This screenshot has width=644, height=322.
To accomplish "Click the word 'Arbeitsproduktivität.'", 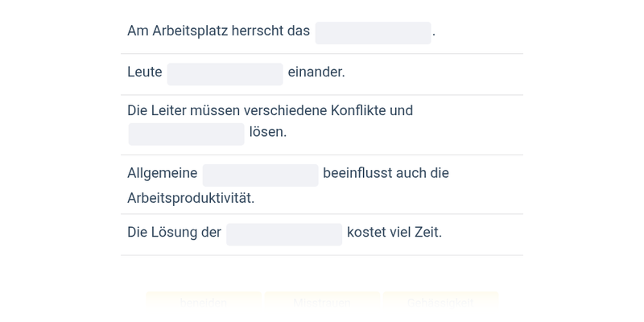I will pyautogui.click(x=191, y=198).
